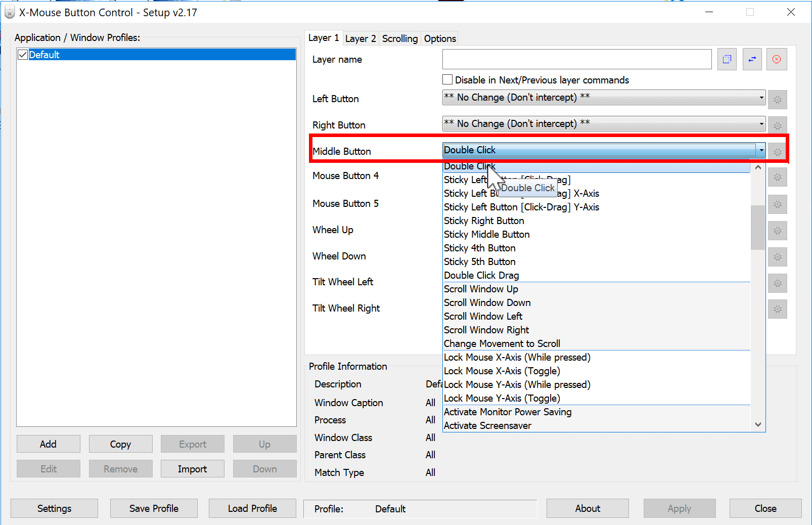
Task: Switch to the Layer 2 tab
Action: pos(360,38)
